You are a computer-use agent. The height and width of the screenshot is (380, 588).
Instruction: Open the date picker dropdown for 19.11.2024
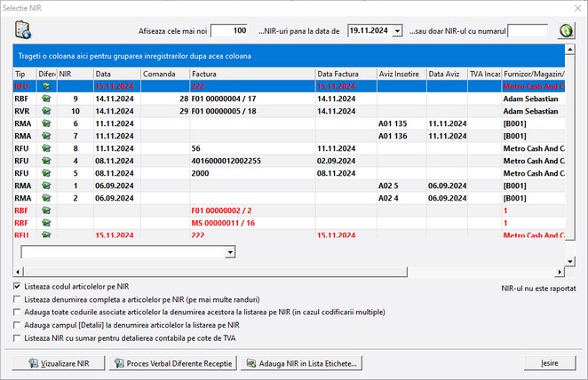click(397, 31)
